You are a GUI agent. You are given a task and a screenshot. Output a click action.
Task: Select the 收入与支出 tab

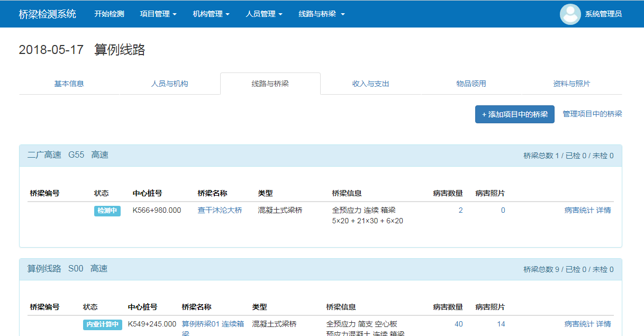pos(371,84)
